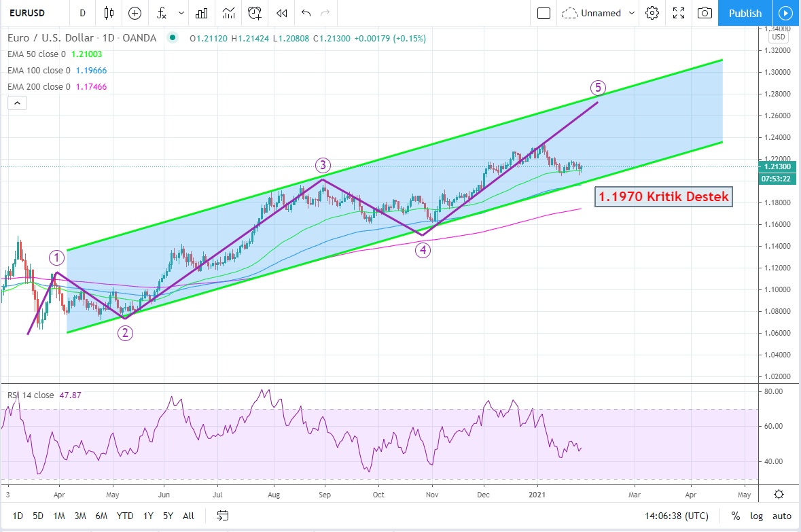The height and width of the screenshot is (532, 801).
Task: Undo the last chart action
Action: pyautogui.click(x=306, y=13)
